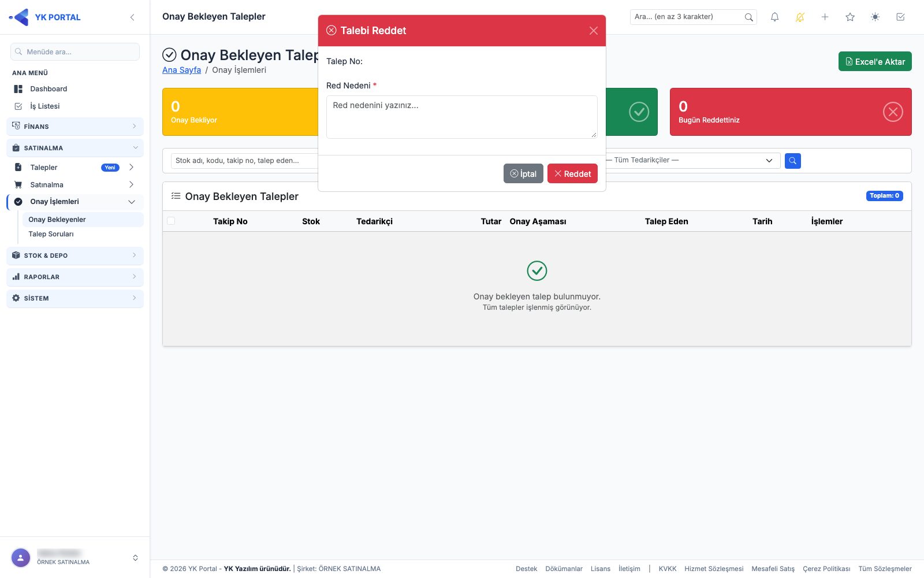
Task: Select Onay Bekleyenler menu item
Action: 83,220
